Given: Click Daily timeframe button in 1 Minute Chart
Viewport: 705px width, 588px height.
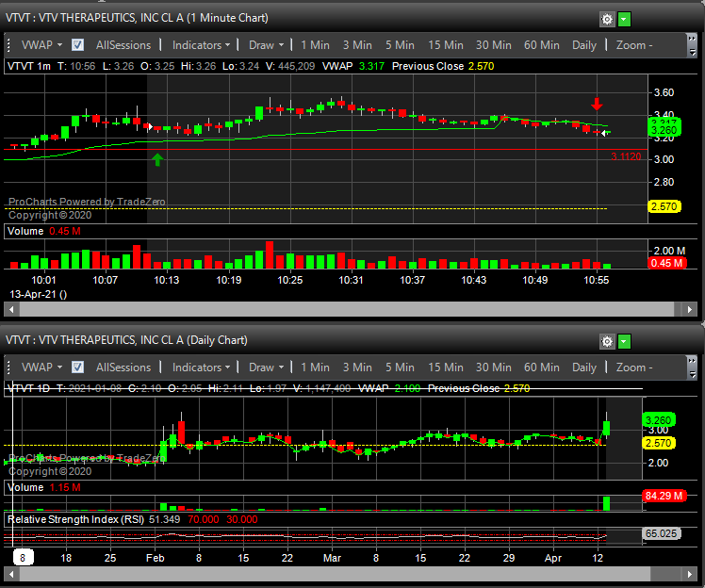Looking at the screenshot, I should click(584, 45).
